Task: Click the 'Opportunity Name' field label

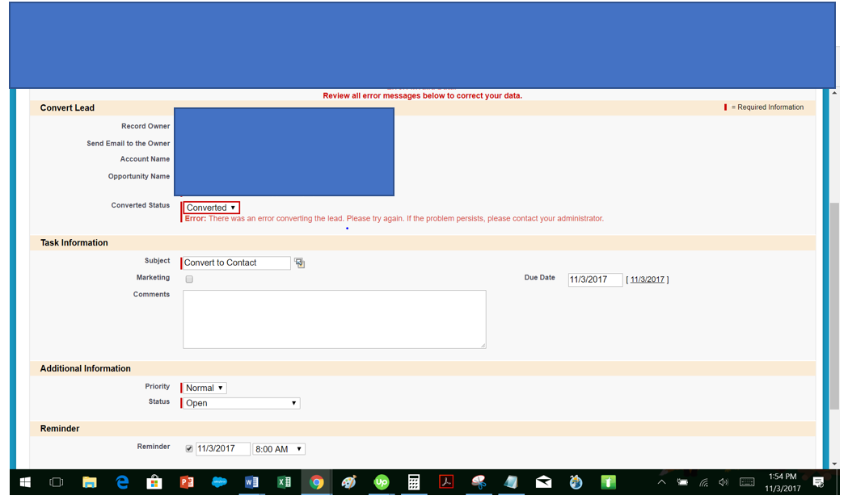Action: (x=139, y=177)
